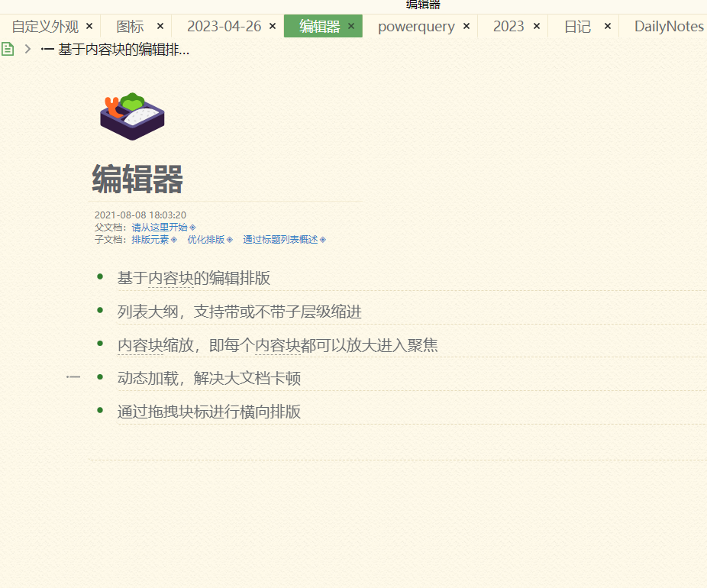This screenshot has width=707, height=588.
Task: Switch to the 图标 tab
Action: [130, 26]
